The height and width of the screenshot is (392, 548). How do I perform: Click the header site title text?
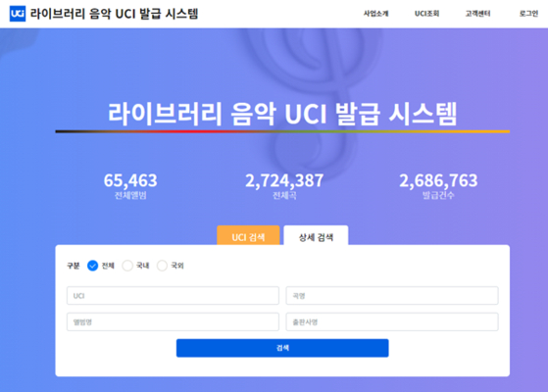115,14
